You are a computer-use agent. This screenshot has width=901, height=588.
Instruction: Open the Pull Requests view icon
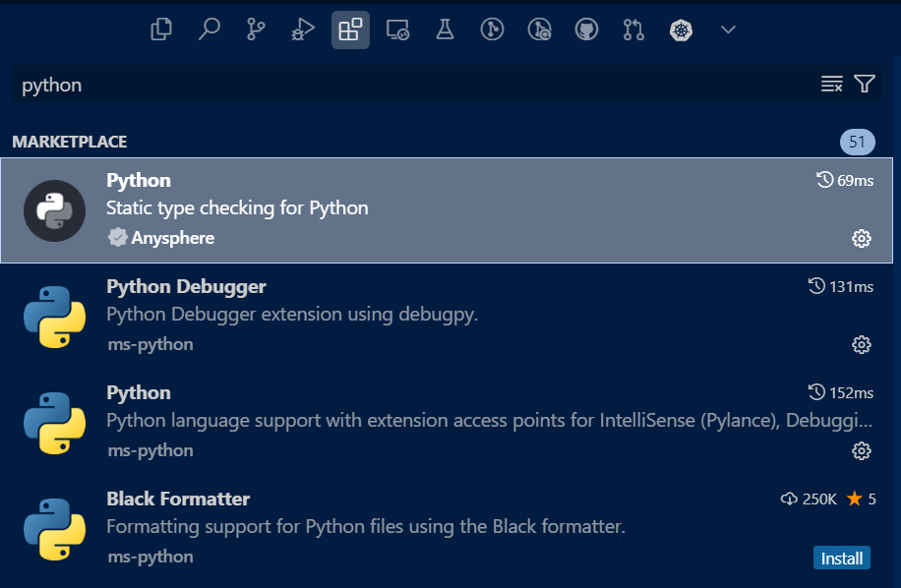pos(633,29)
